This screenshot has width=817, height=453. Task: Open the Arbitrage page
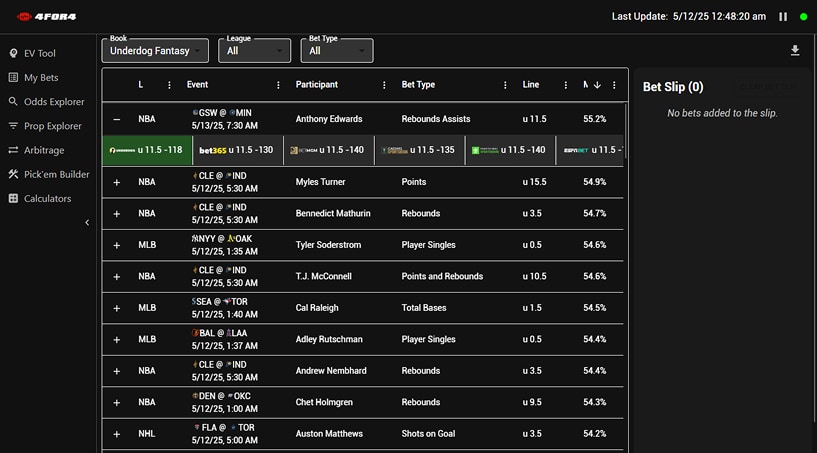coord(36,150)
